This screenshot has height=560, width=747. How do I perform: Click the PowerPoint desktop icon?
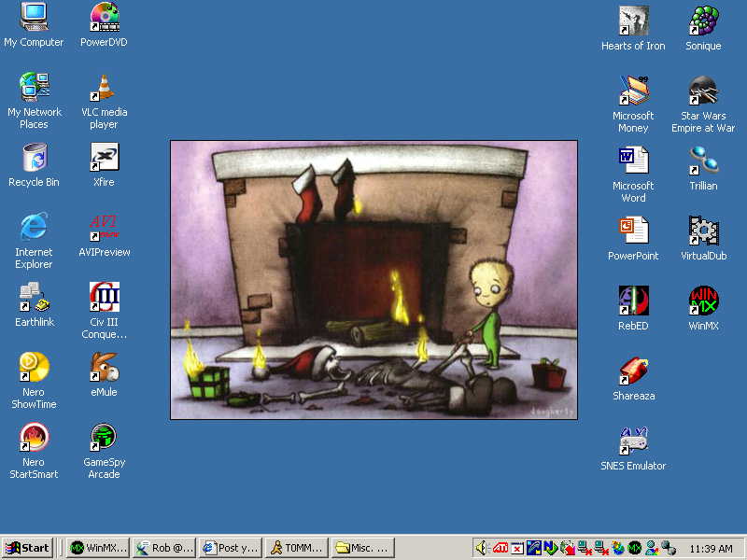pos(634,231)
